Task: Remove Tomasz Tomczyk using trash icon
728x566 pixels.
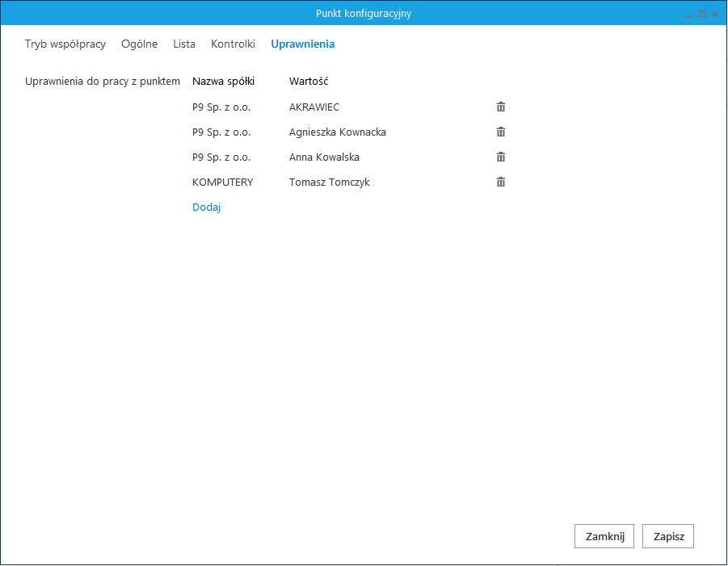Action: click(500, 182)
